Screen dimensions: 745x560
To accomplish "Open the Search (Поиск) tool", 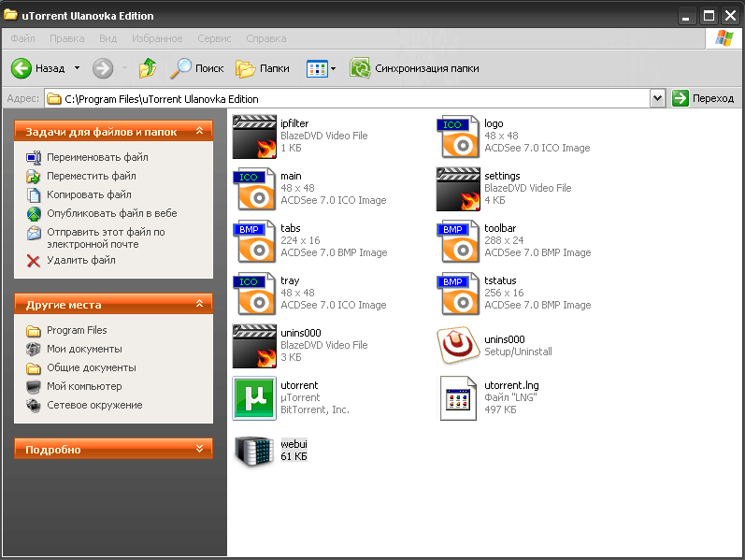I will point(197,68).
